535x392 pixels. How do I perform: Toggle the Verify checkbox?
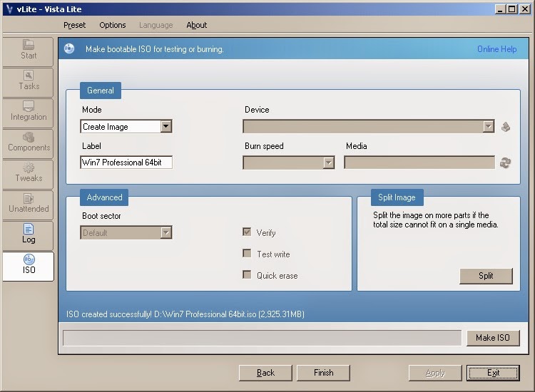[247, 232]
